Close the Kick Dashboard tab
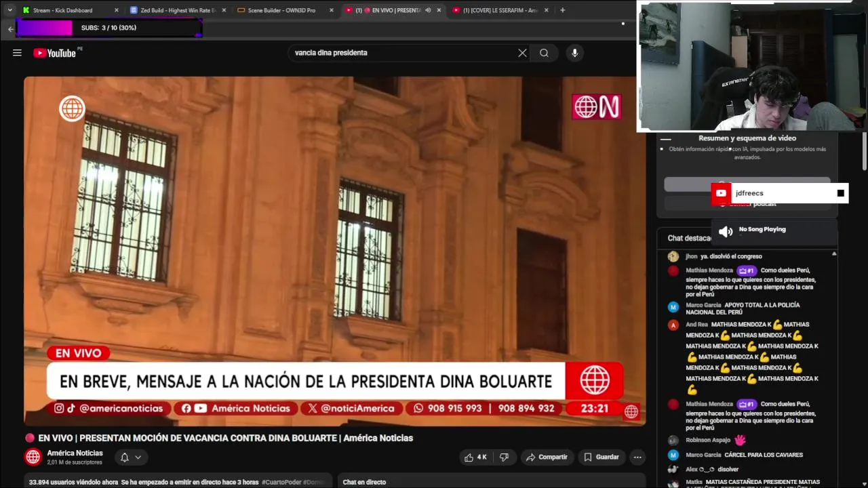868x488 pixels. pyautogui.click(x=117, y=10)
